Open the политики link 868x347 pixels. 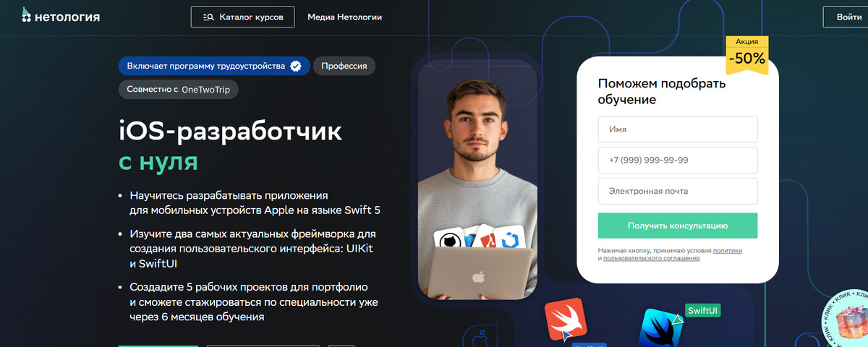pyautogui.click(x=728, y=250)
